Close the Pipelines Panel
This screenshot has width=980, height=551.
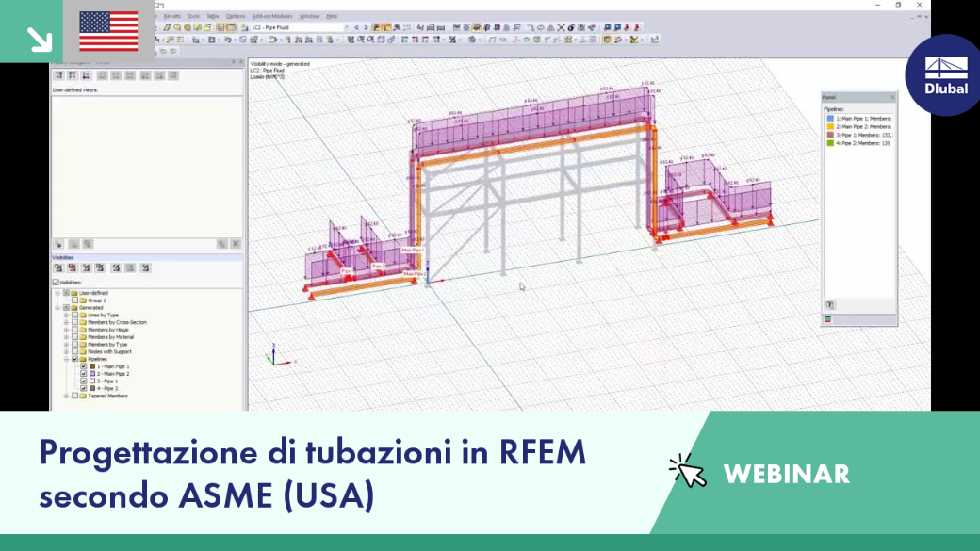[x=892, y=97]
